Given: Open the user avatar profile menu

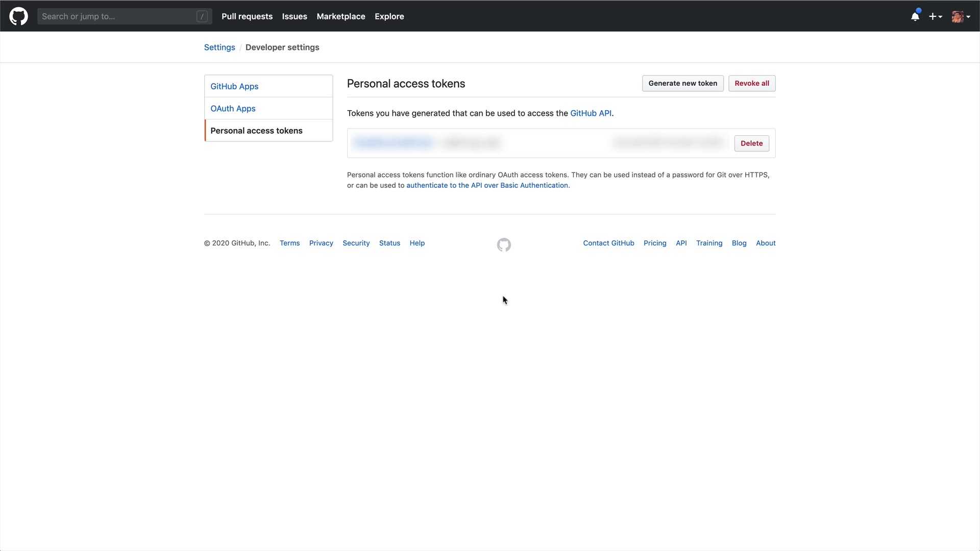Looking at the screenshot, I should [x=961, y=16].
